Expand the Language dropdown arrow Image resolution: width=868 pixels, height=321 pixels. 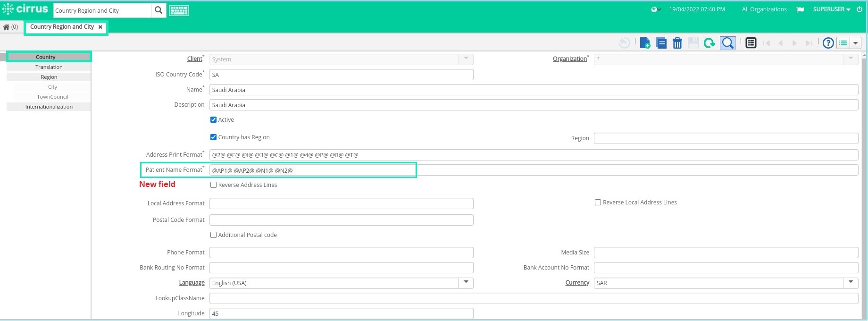pos(466,283)
